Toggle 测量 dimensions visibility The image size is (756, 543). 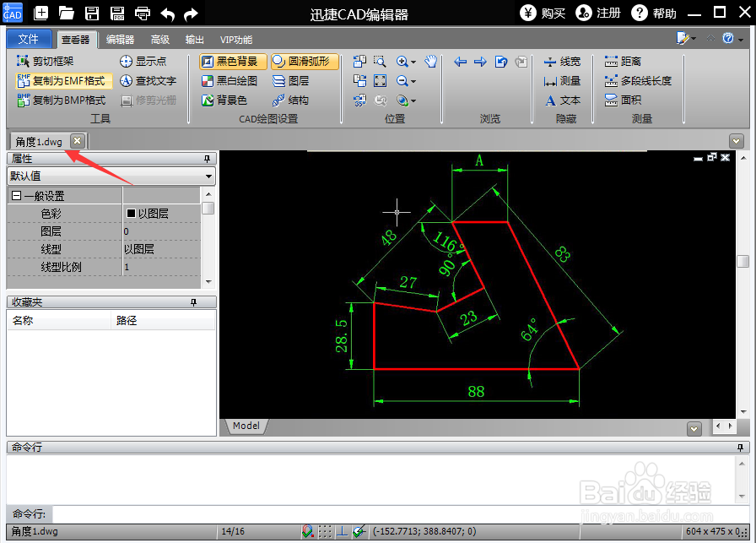click(x=562, y=80)
